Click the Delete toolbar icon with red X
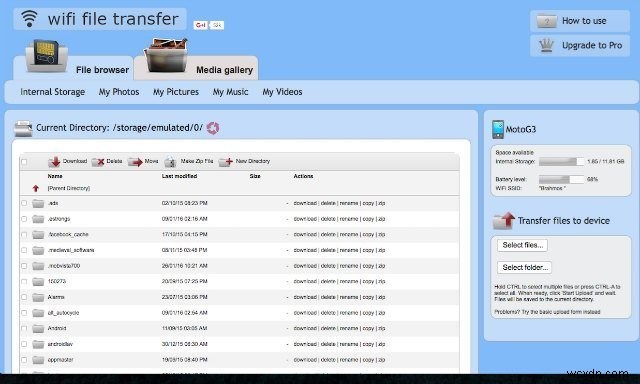 (x=98, y=162)
